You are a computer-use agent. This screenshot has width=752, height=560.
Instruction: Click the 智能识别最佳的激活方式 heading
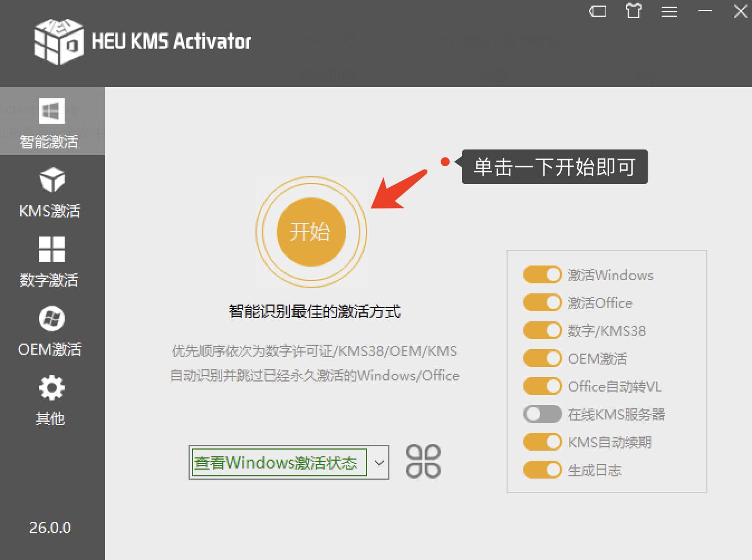(x=315, y=312)
